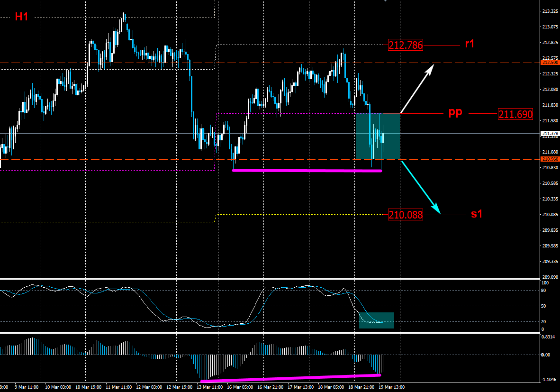The height and width of the screenshot is (392, 560).
Task: Click 212.325 on the price axis
Action: click(x=550, y=73)
